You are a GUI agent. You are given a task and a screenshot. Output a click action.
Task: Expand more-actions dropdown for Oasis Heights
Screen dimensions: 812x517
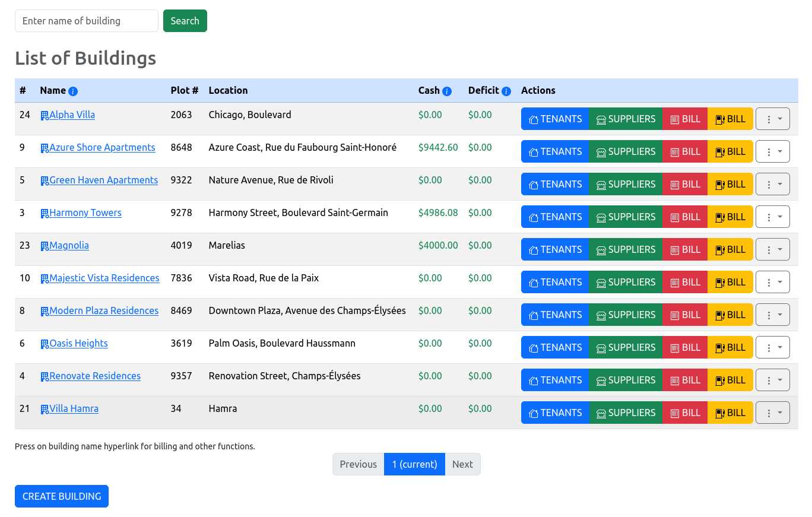click(x=773, y=347)
